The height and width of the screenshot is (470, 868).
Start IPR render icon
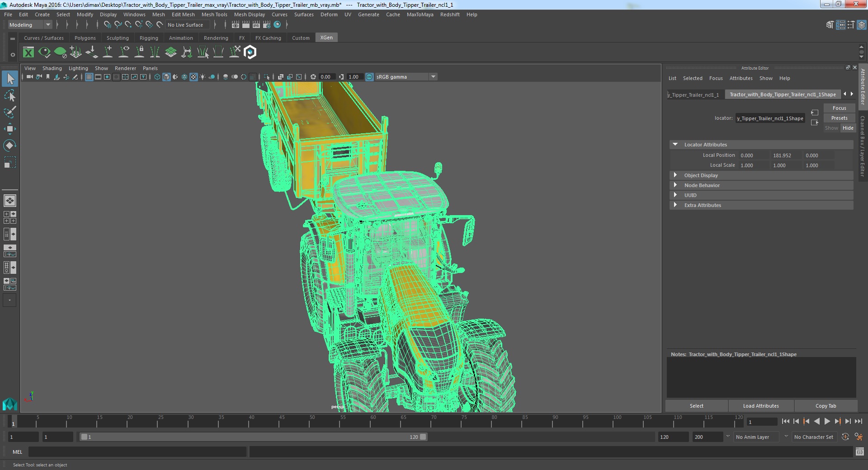pos(256,25)
